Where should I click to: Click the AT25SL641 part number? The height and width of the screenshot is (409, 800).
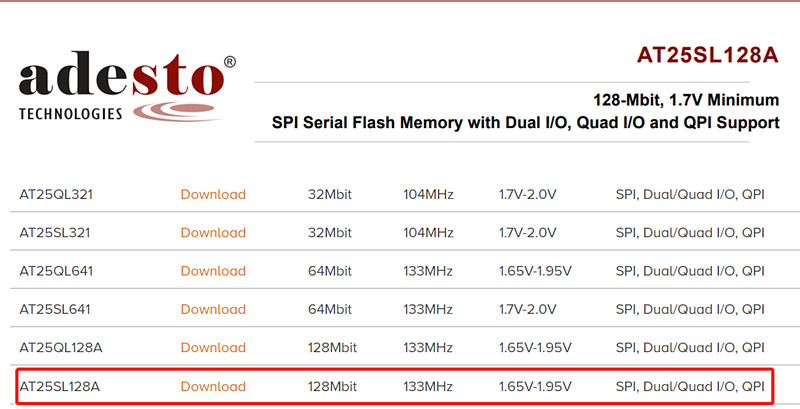tap(55, 309)
